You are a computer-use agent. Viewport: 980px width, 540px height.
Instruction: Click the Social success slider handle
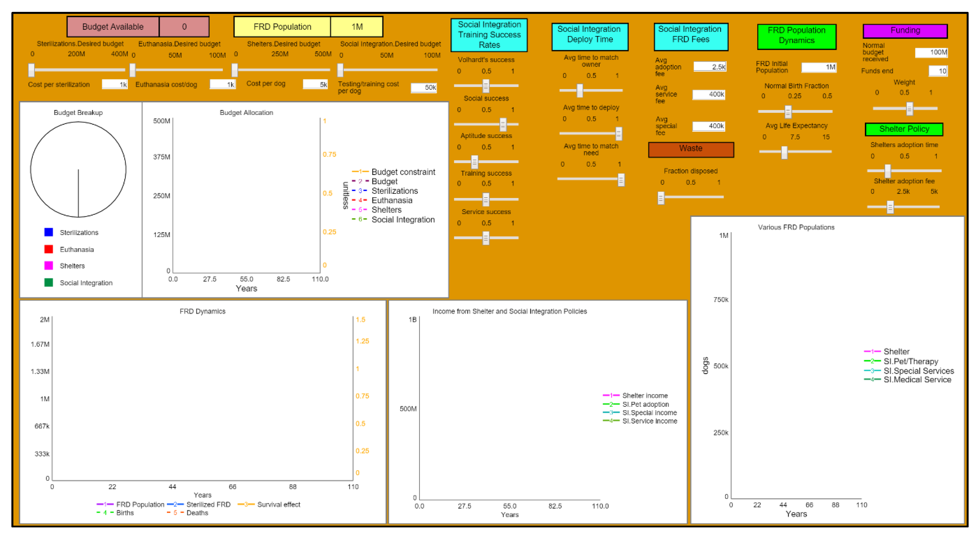503,124
